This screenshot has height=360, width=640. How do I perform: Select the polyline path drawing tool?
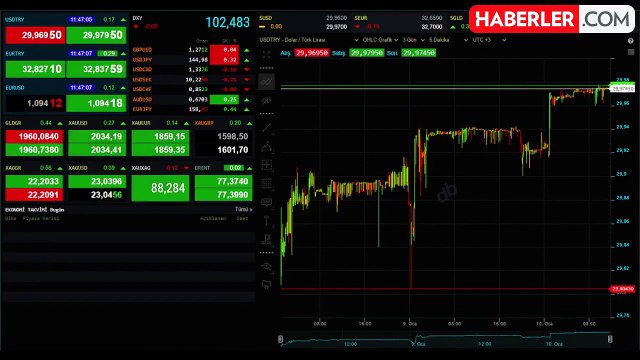tap(266, 147)
